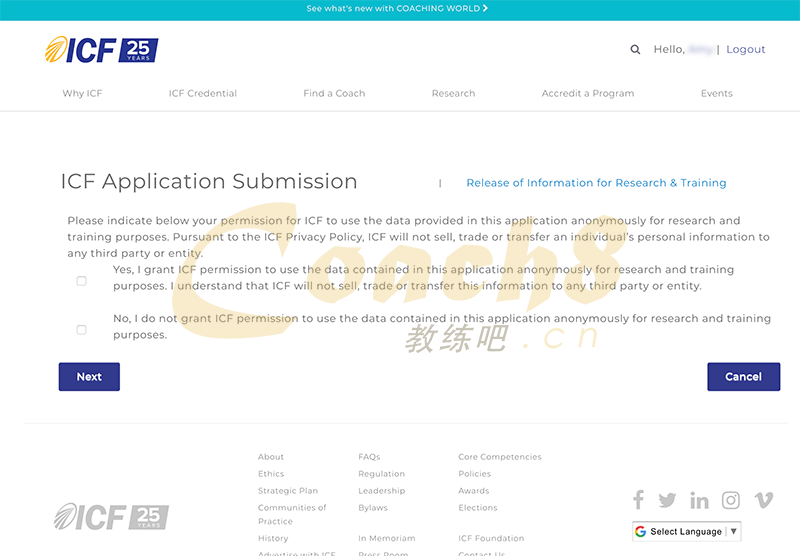This screenshot has height=556, width=800.
Task: Click the gray ICF footer logo
Action: click(111, 516)
